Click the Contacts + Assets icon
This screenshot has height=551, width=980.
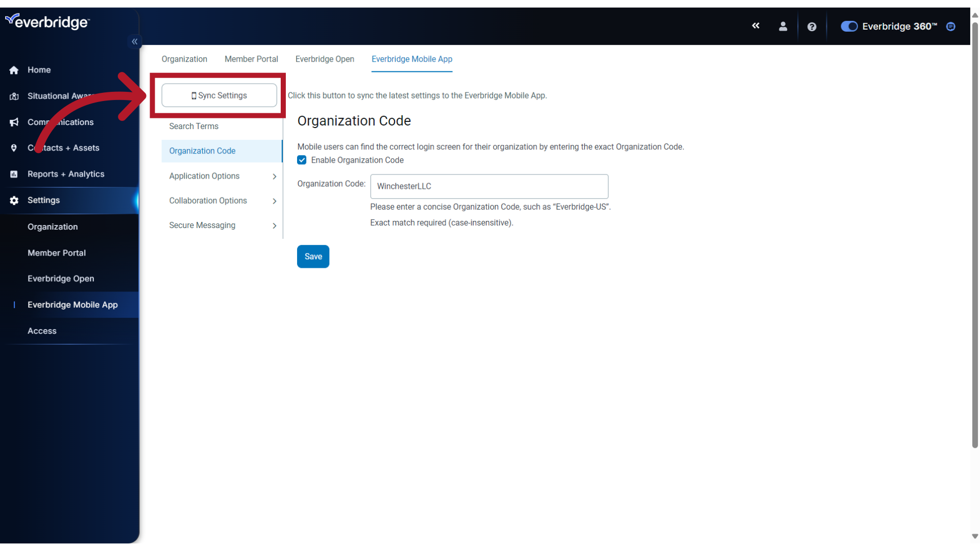[x=13, y=148]
